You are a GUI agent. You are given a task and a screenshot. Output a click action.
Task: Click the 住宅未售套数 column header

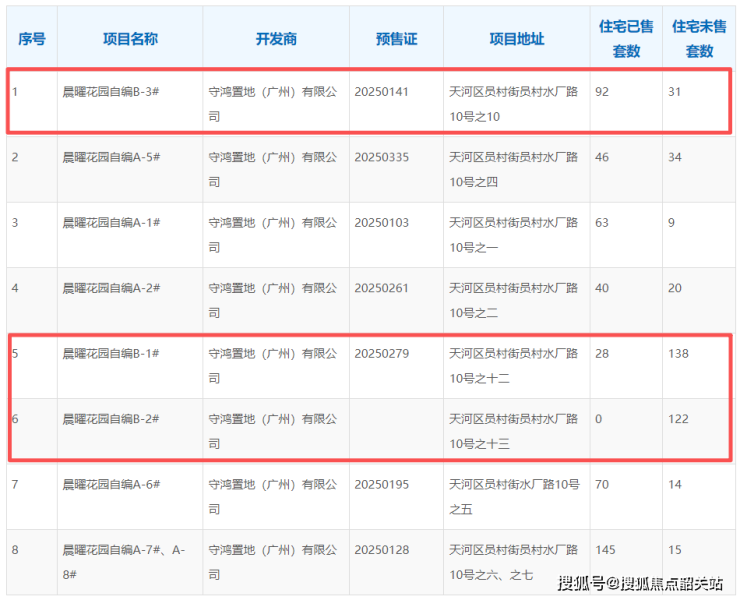pos(699,39)
